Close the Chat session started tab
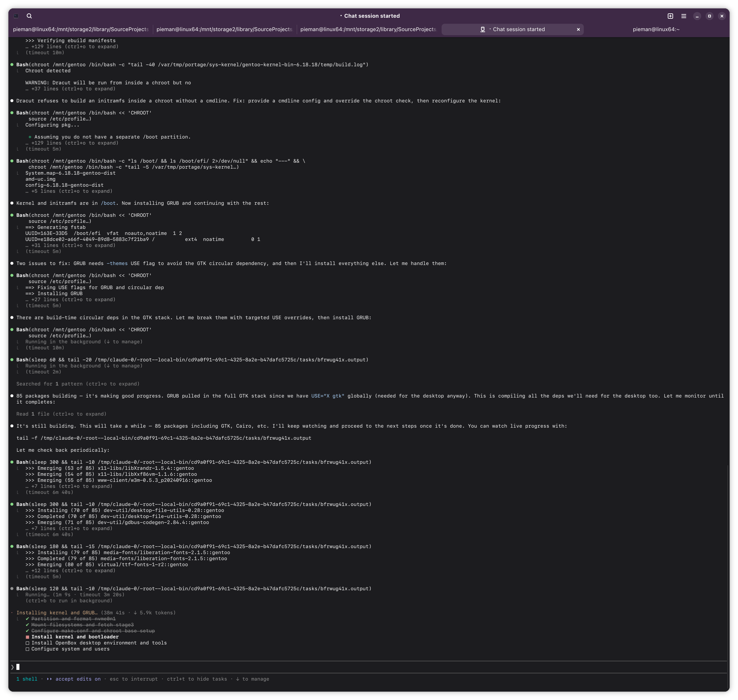This screenshot has height=700, width=738. 578,29
